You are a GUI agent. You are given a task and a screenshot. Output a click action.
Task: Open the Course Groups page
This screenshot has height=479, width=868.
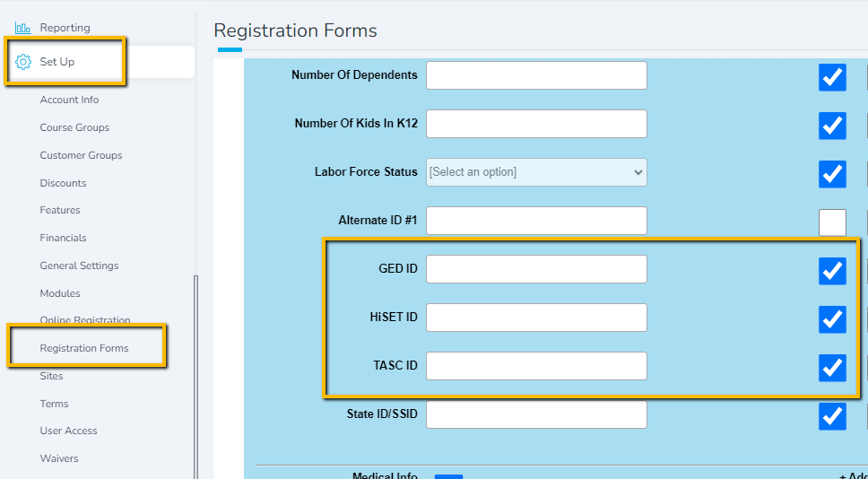point(74,127)
